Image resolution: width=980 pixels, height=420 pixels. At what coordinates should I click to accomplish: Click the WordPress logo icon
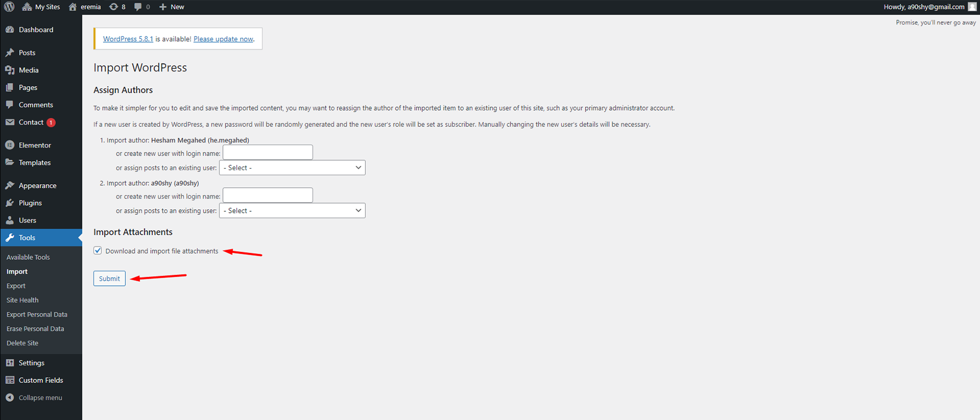point(9,7)
